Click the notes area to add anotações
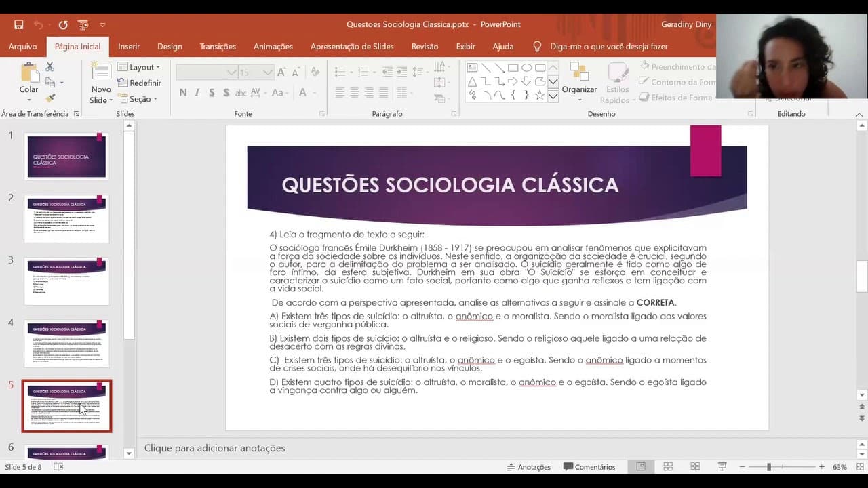Image resolution: width=868 pixels, height=488 pixels. pos(498,448)
